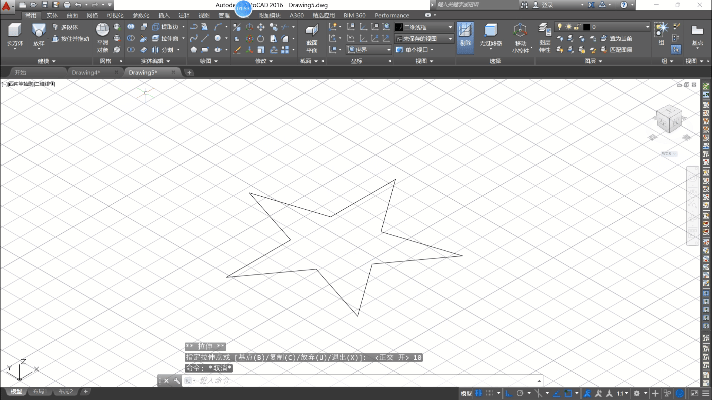
Task: Select the 3D Rotate gizmo tool
Action: tap(249, 39)
